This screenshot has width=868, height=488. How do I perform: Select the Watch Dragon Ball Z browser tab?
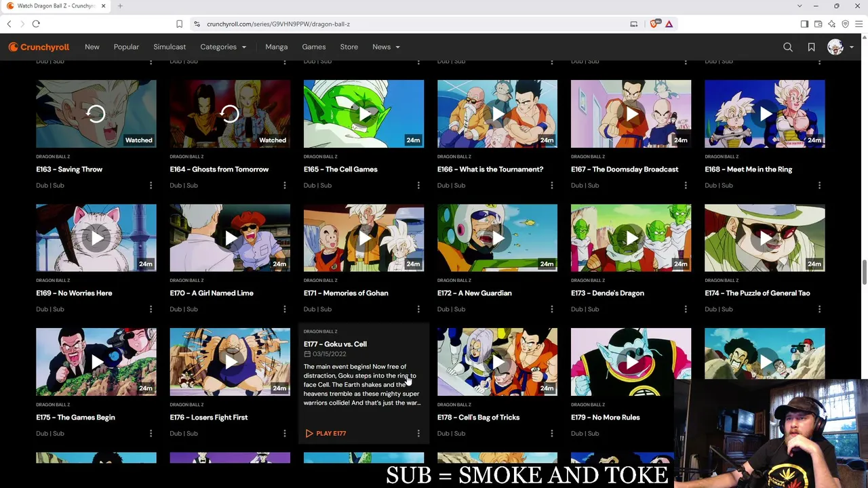tap(56, 6)
